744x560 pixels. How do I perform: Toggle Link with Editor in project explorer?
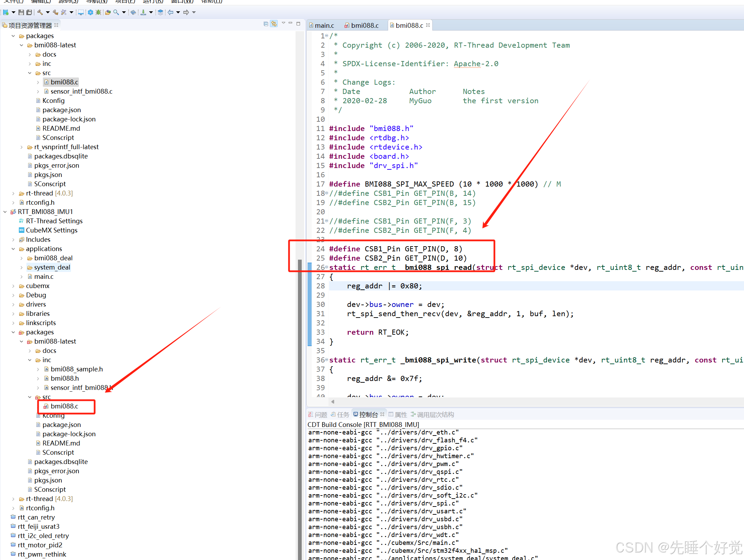coord(274,24)
